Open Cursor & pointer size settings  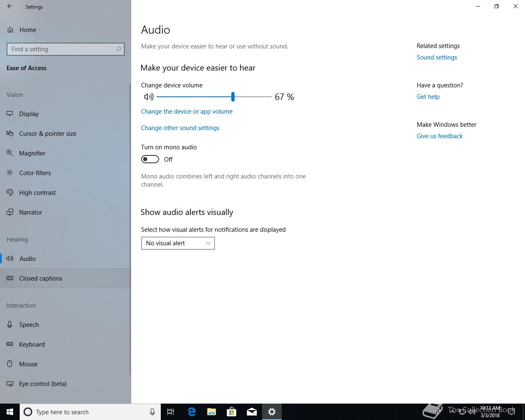(x=66, y=134)
